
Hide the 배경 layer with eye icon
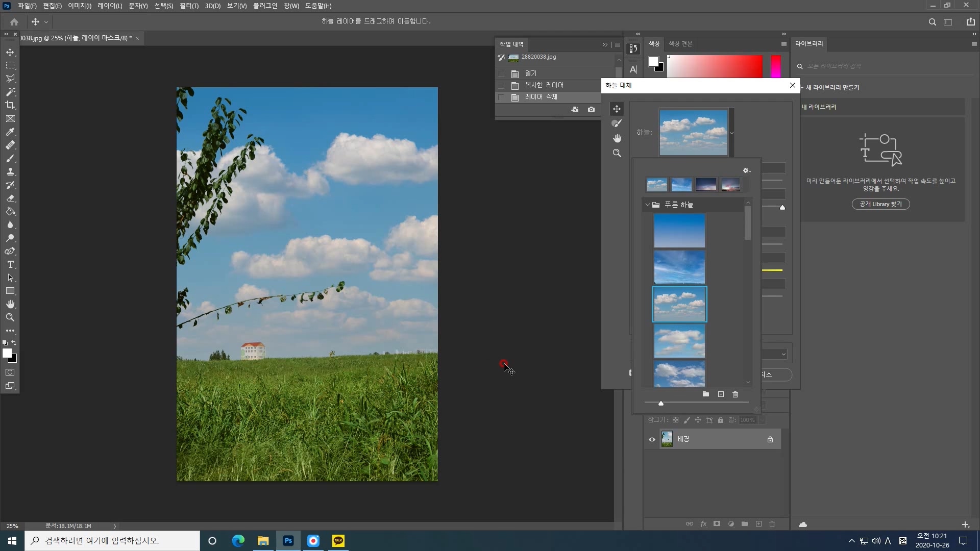coord(652,439)
